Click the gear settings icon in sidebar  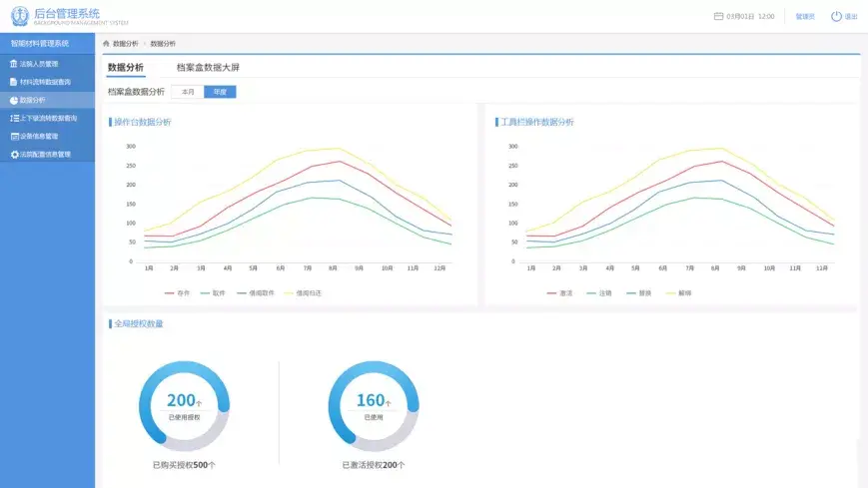point(14,155)
